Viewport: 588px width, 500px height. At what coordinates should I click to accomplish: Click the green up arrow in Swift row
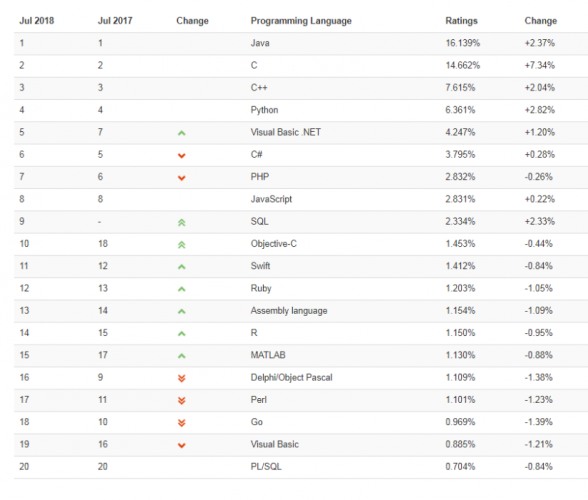point(182,267)
